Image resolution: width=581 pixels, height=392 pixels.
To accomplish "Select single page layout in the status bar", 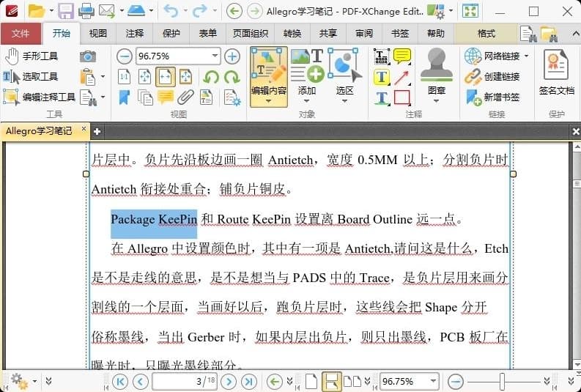I will pyautogui.click(x=311, y=381).
